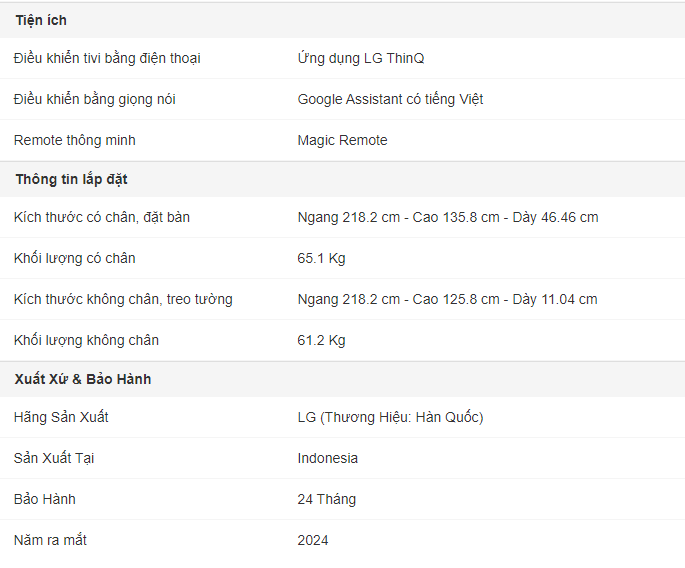Click LG (Thương Hiệu: Hàn Quốc) value
The image size is (685, 568).
(390, 417)
